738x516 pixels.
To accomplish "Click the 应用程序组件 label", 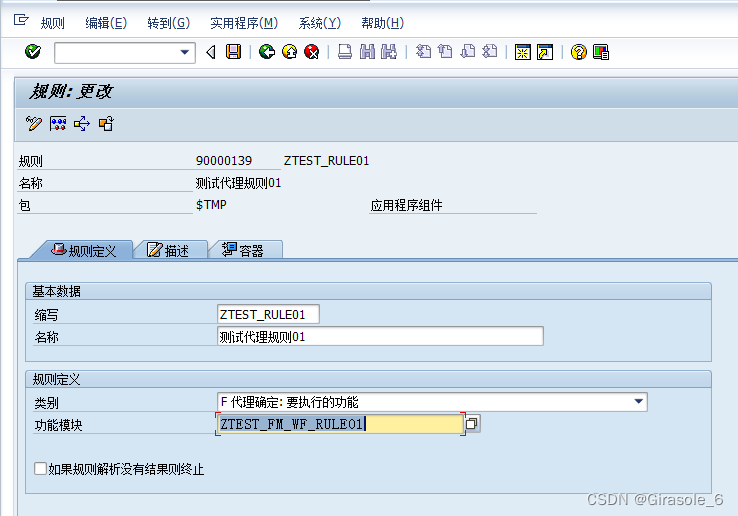I will click(406, 205).
